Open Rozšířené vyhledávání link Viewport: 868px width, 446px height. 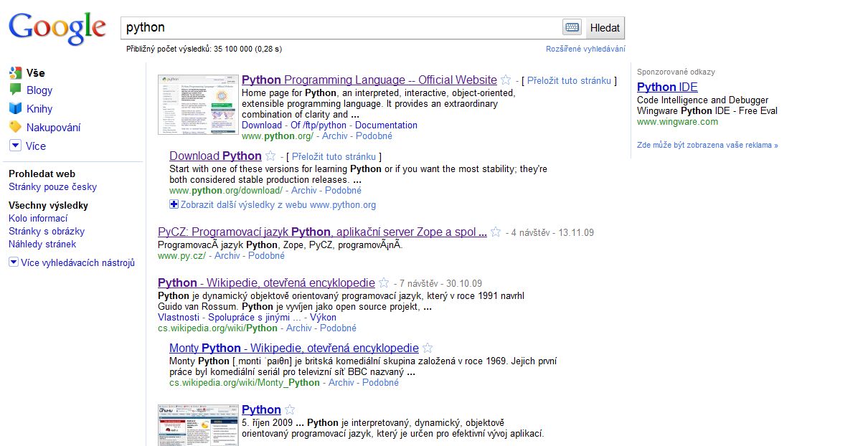tap(585, 49)
